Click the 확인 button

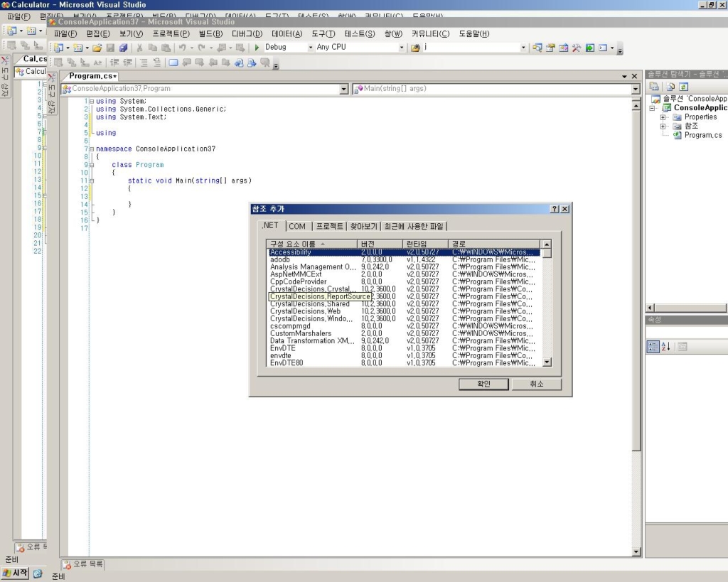(483, 384)
